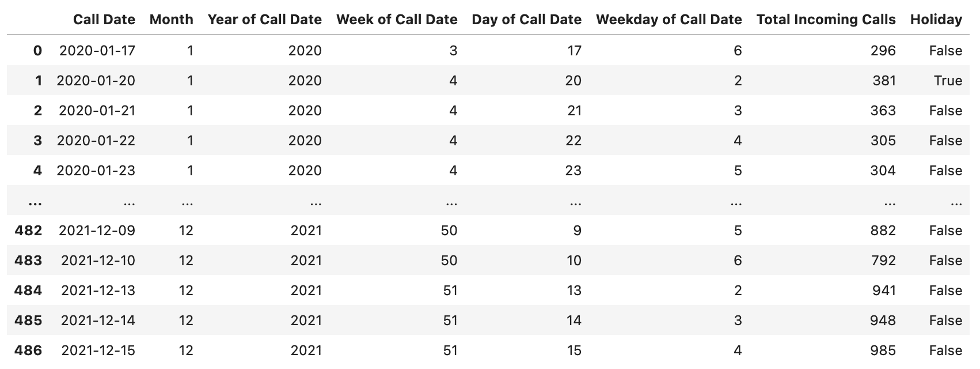Click the Day of Call Date header
Screen dimensions: 980x369
click(526, 20)
